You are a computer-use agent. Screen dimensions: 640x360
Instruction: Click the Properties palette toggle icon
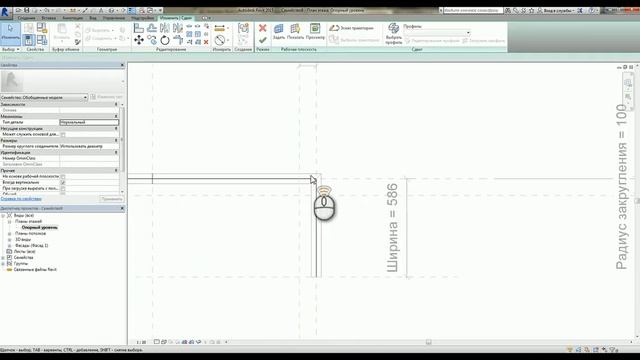tap(29, 40)
